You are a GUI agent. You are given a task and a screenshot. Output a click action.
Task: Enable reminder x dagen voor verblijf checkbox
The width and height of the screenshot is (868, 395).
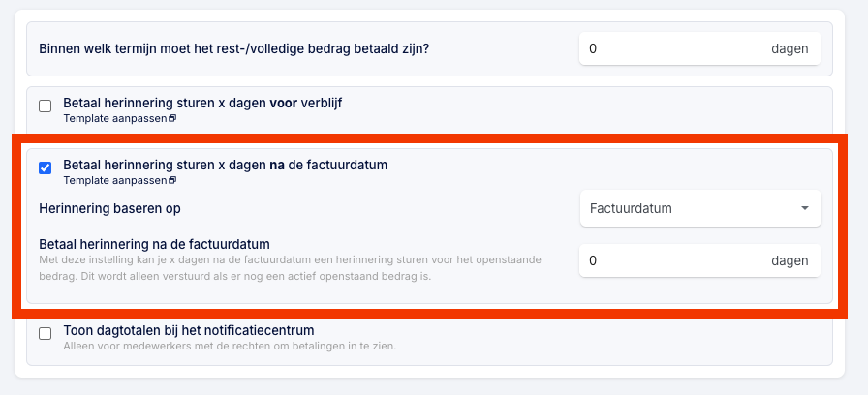tap(45, 106)
